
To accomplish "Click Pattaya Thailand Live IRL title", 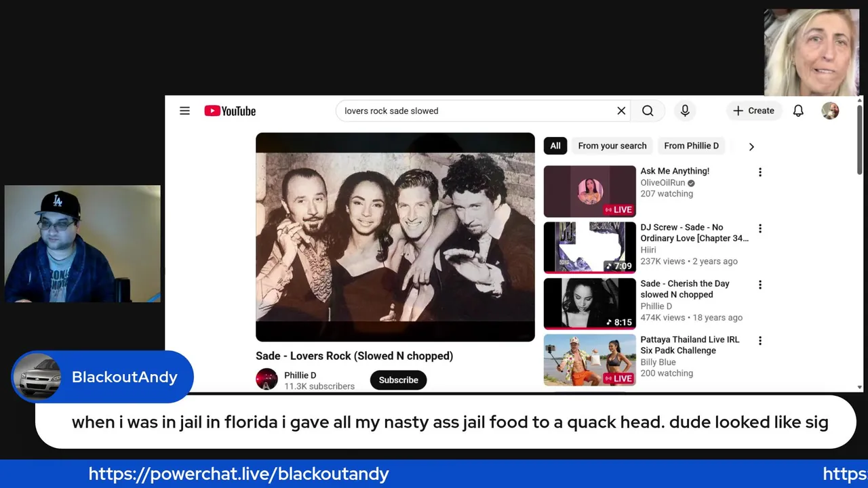I will [690, 345].
